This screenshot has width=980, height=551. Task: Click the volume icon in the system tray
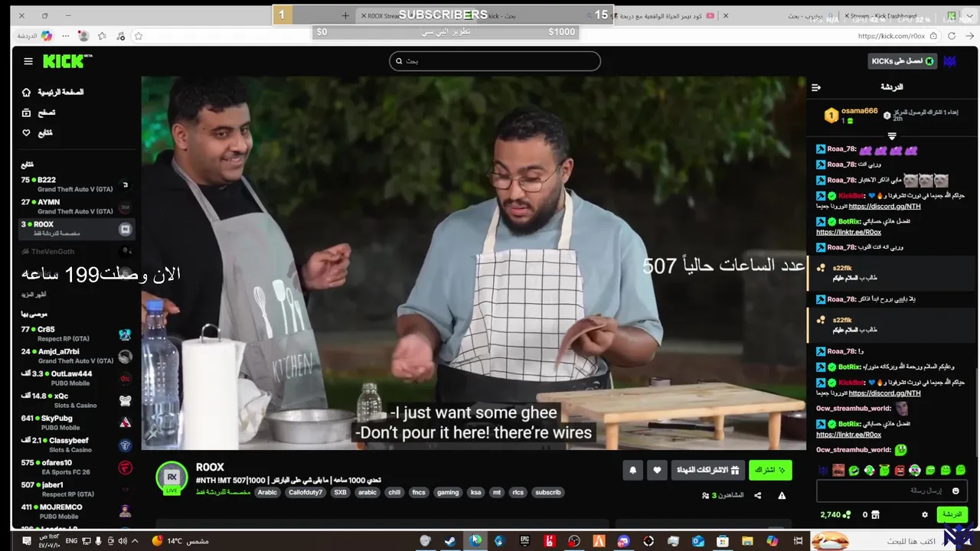(x=122, y=541)
